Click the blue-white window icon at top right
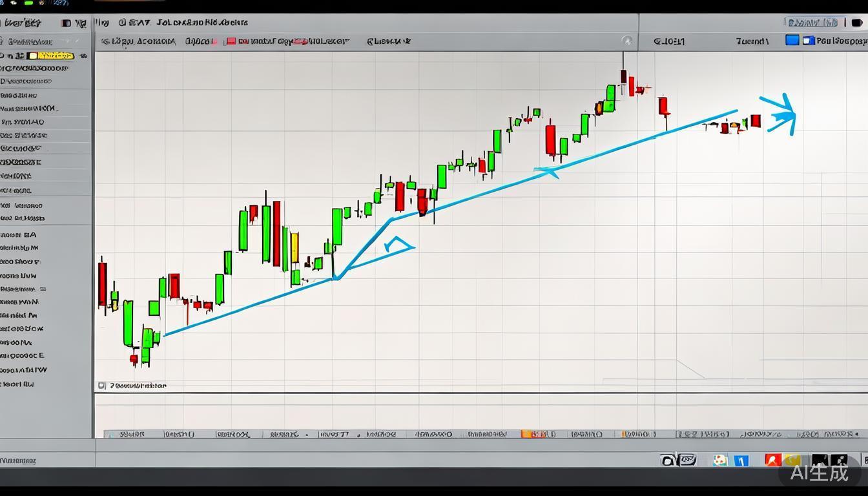 pyautogui.click(x=808, y=40)
